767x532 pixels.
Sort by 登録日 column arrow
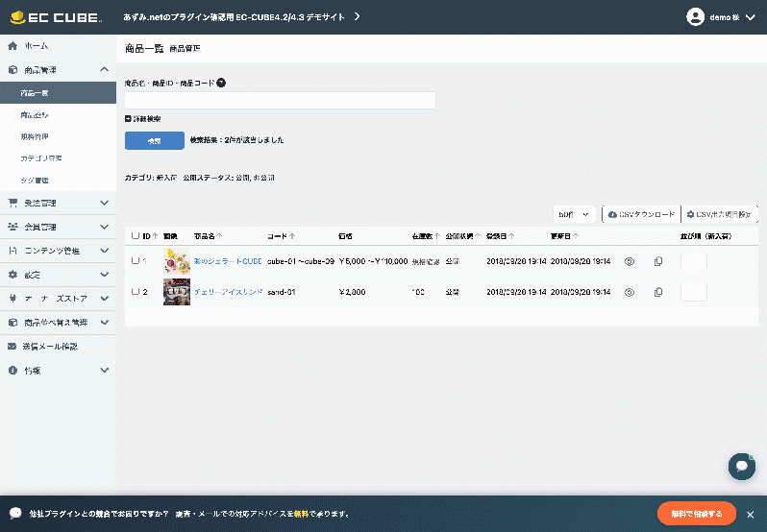[x=511, y=236]
